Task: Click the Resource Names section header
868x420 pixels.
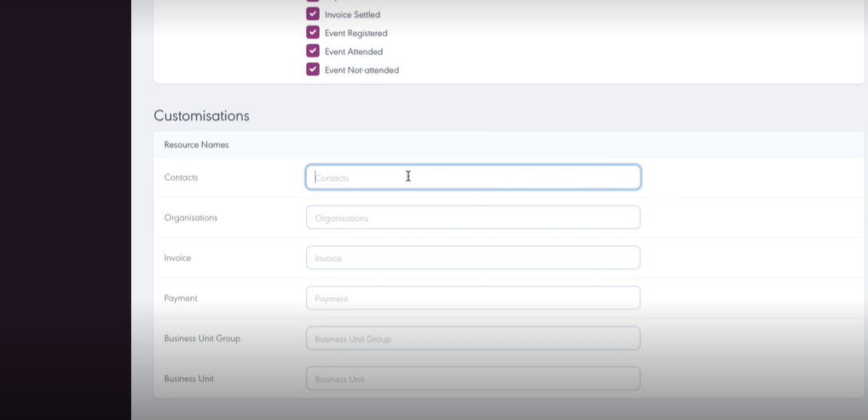Action: click(x=197, y=145)
